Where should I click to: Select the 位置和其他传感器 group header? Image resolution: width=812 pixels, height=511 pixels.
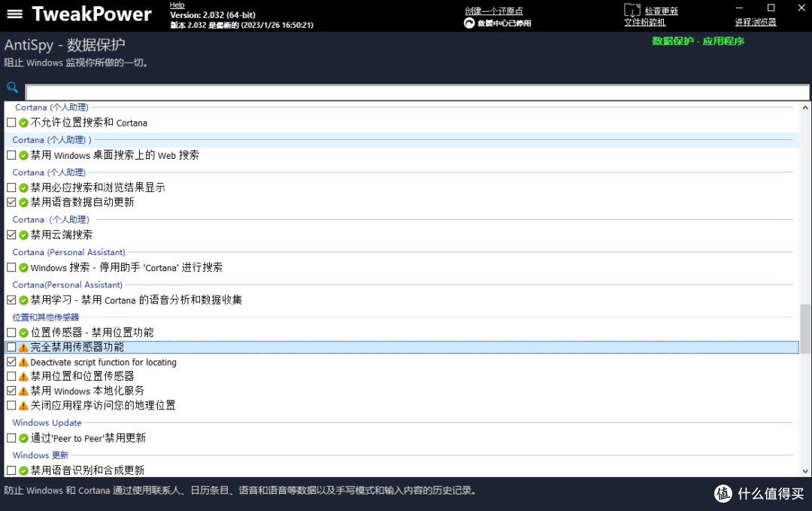46,317
